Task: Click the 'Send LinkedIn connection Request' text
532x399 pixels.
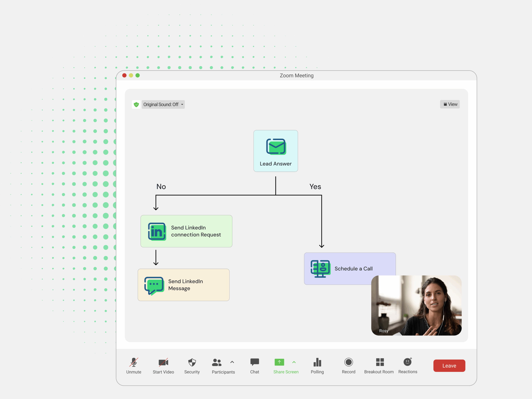Action: [196, 231]
